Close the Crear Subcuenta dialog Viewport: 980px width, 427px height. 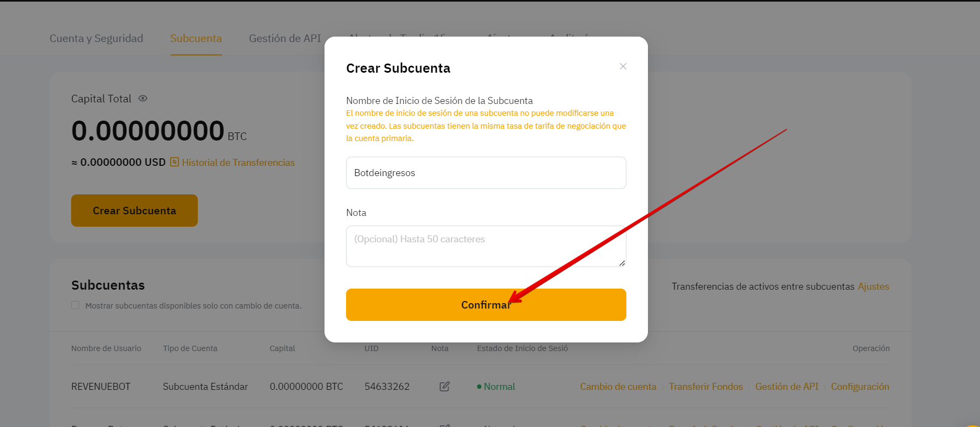coord(623,66)
